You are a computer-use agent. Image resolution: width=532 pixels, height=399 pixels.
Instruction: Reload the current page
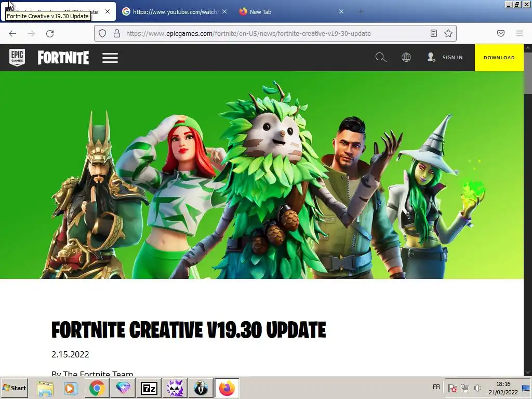tap(50, 34)
